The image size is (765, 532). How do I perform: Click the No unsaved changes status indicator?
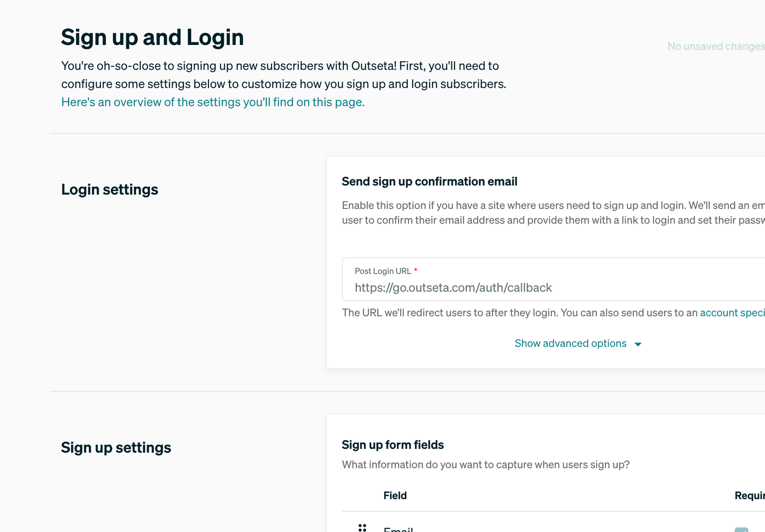(x=715, y=46)
